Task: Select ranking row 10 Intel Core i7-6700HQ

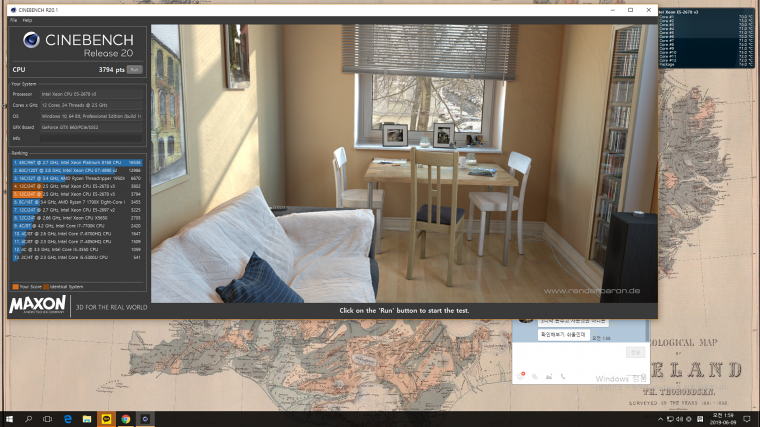Action: (x=77, y=234)
